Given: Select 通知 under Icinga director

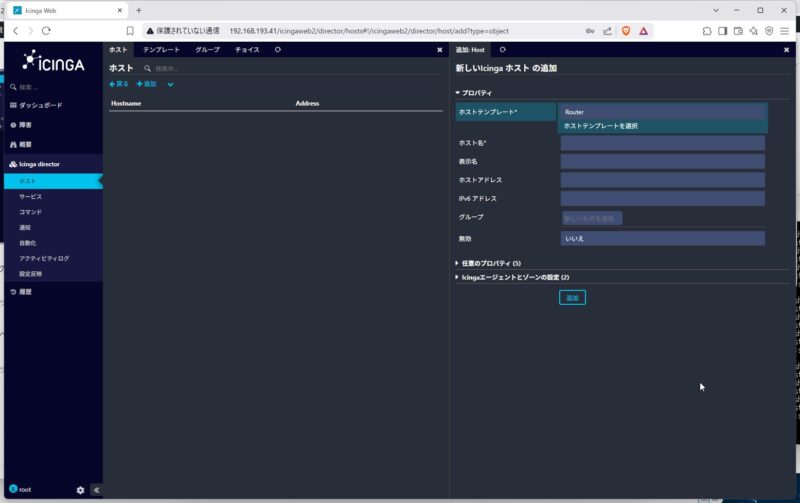Looking at the screenshot, I should 25,228.
